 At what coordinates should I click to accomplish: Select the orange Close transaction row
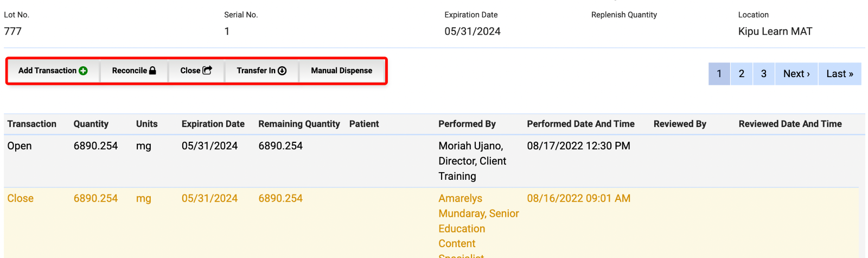tap(21, 199)
